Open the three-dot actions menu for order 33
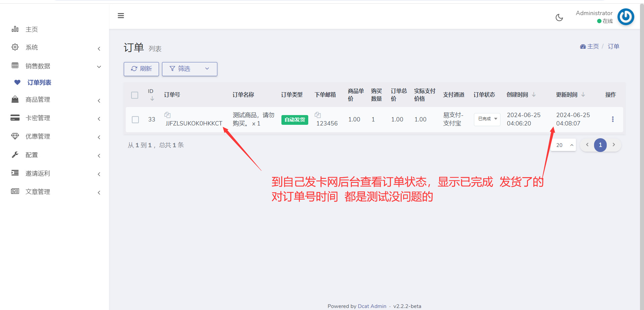 (613, 119)
